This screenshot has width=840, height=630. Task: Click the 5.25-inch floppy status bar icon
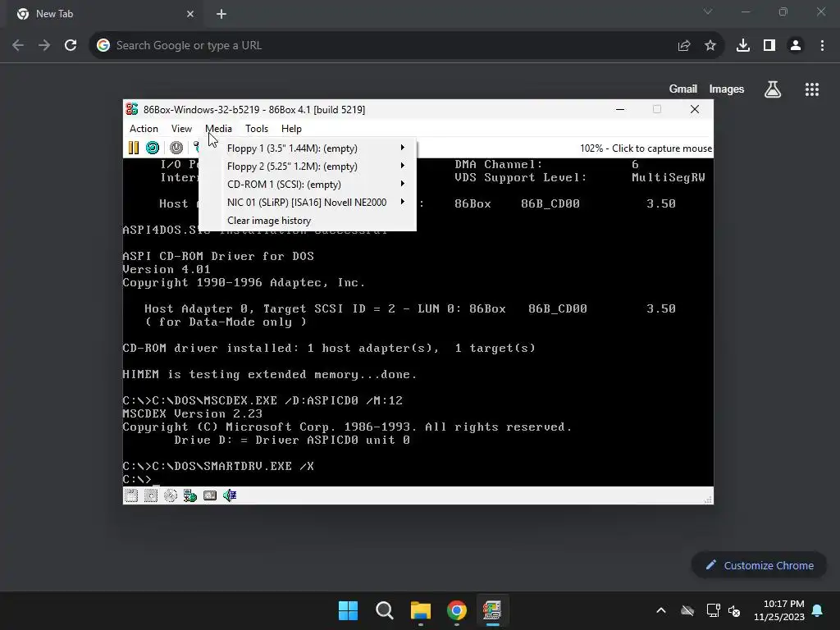coord(151,495)
